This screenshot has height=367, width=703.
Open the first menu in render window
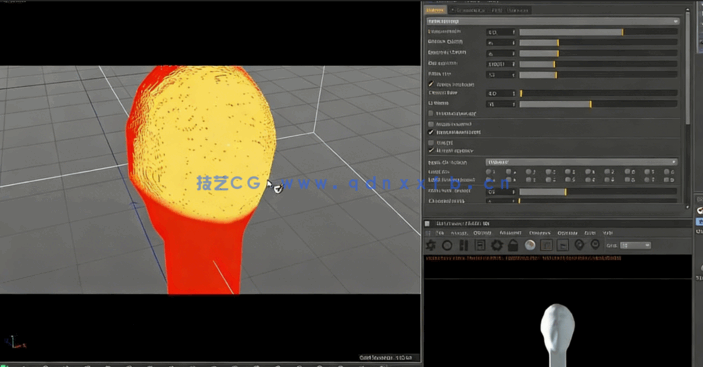coord(440,233)
